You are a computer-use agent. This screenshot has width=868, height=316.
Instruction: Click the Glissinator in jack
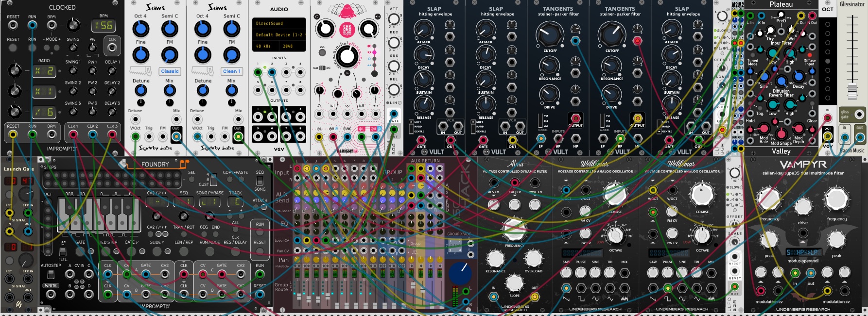click(845, 137)
